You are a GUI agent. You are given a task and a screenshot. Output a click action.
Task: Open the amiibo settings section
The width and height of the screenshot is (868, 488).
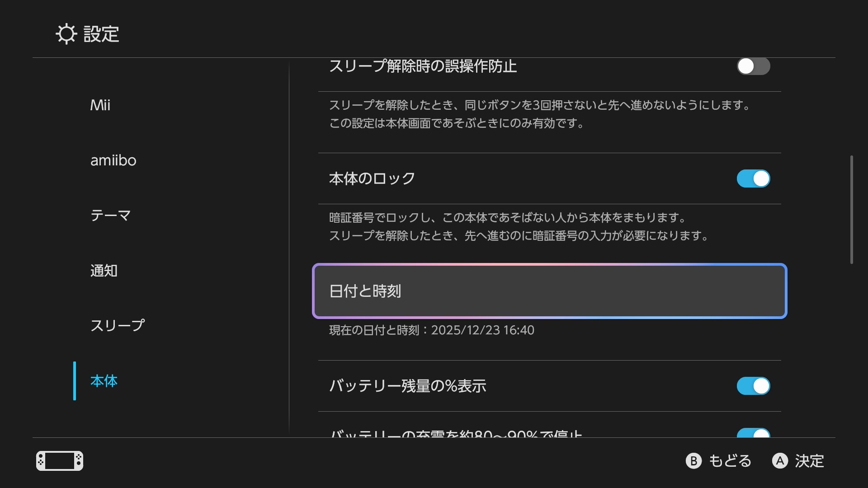(113, 160)
